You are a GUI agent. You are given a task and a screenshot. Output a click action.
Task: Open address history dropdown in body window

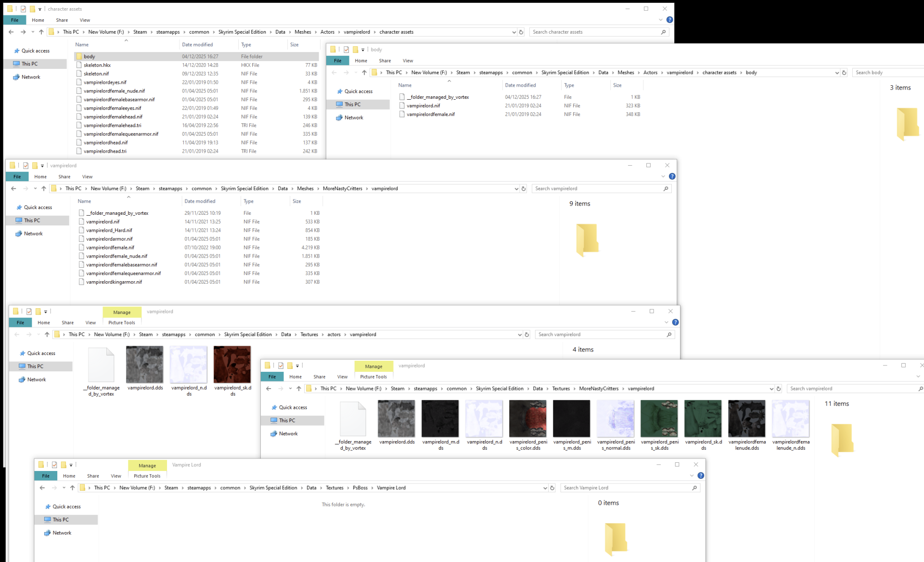point(837,73)
